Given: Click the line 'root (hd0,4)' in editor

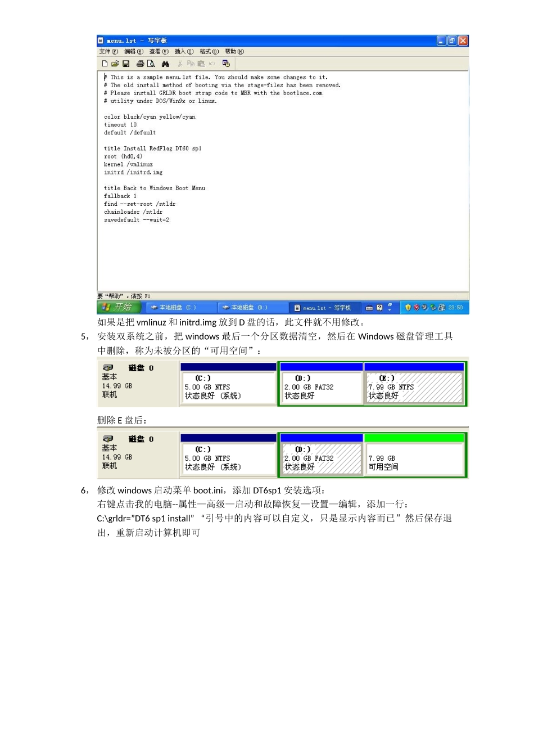Looking at the screenshot, I should pos(123,156).
